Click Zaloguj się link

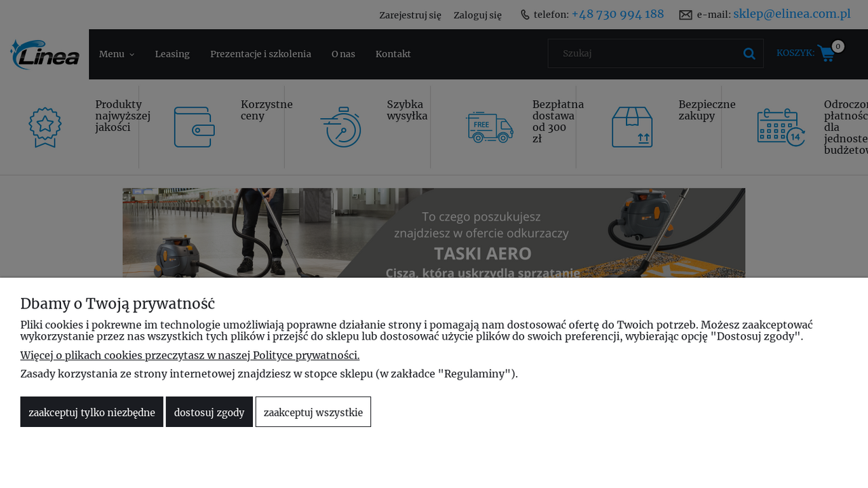click(x=477, y=16)
